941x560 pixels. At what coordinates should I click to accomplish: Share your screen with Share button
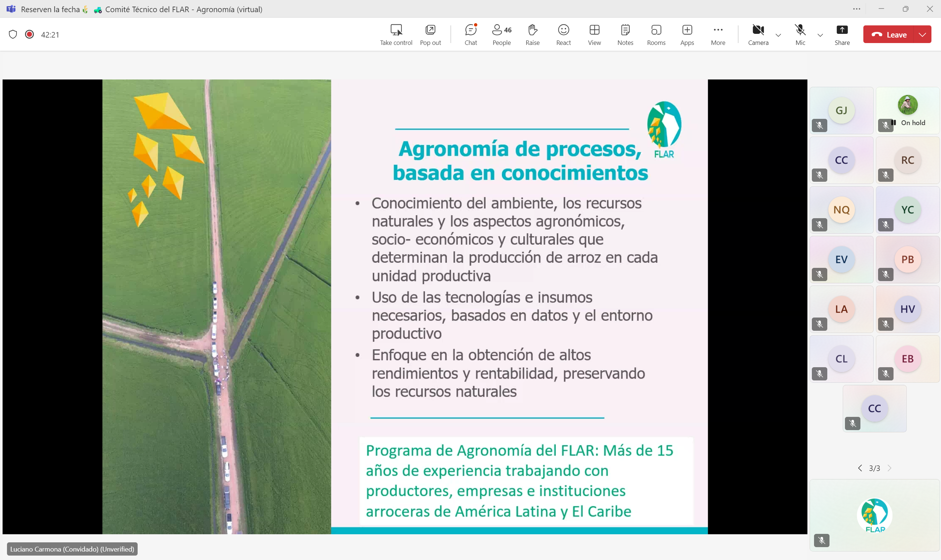[842, 34]
